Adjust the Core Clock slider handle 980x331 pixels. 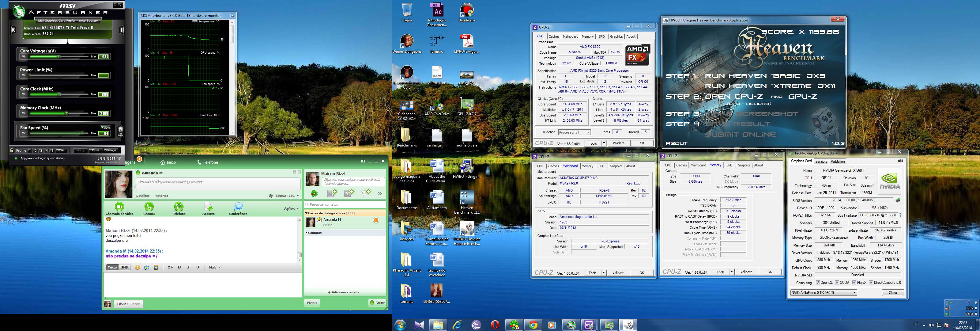pos(58,94)
